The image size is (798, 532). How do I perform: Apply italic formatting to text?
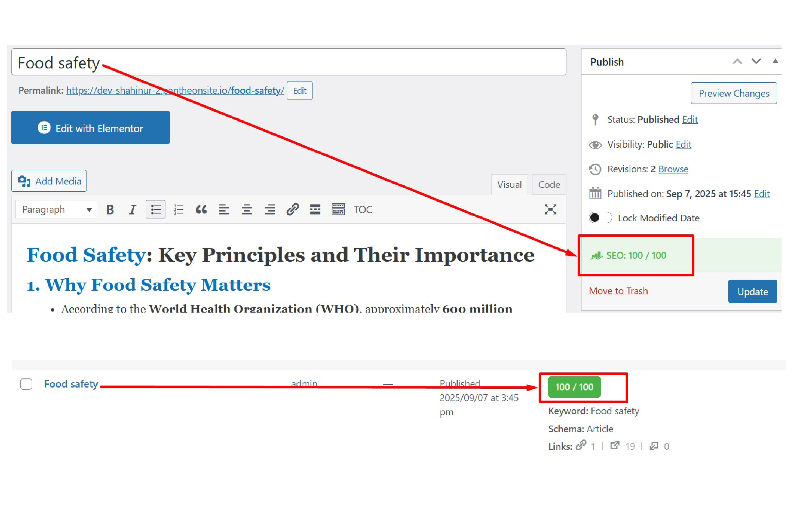pyautogui.click(x=132, y=209)
